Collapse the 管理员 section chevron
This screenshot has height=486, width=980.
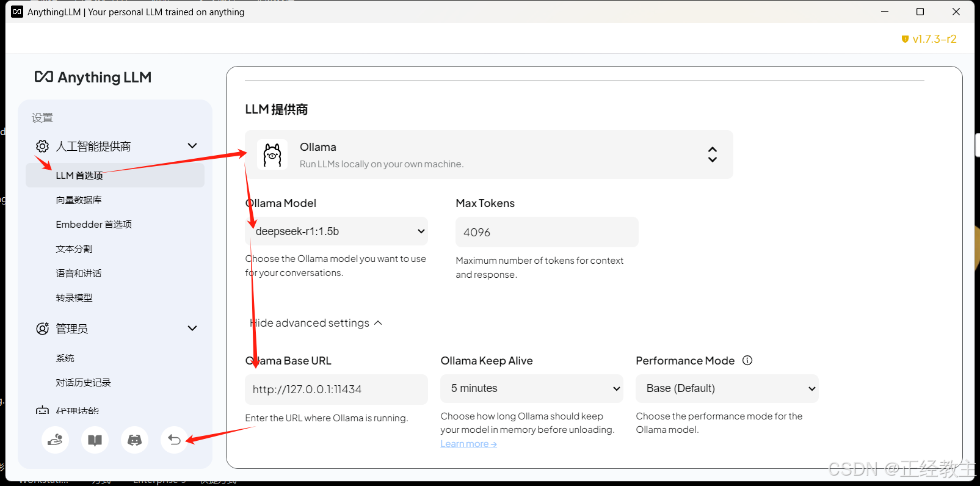pos(192,328)
